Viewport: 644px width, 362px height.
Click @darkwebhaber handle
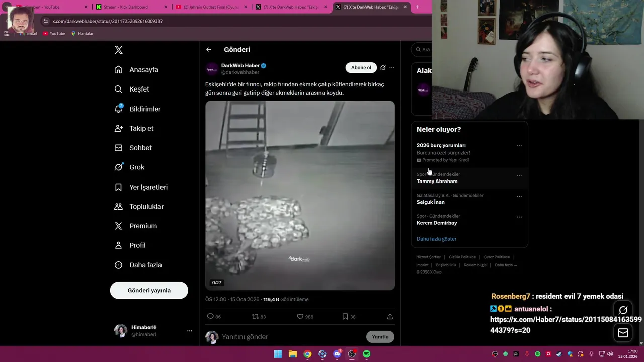point(240,73)
